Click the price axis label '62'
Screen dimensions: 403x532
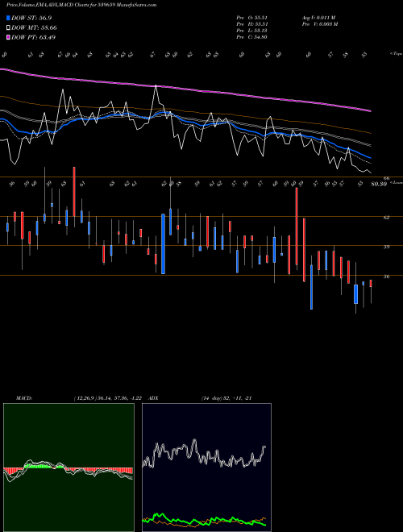386,218
